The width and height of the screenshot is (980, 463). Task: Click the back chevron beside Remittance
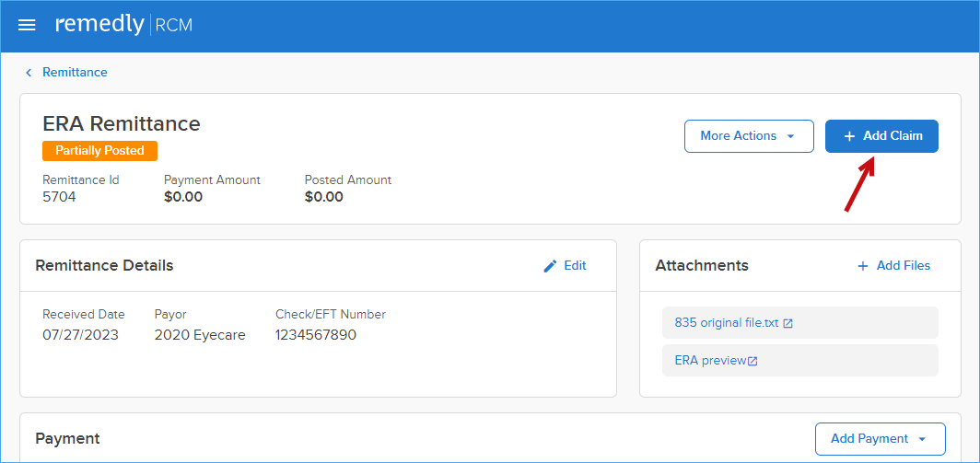[29, 73]
